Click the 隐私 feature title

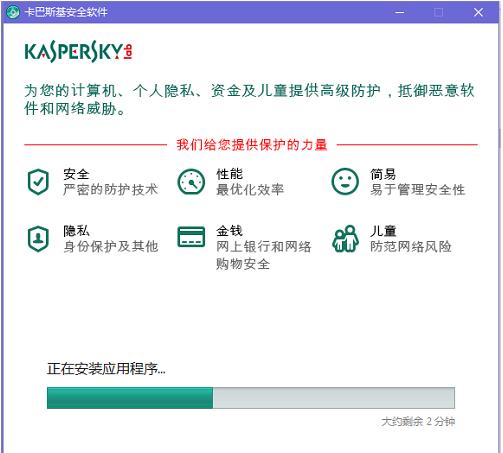76,231
